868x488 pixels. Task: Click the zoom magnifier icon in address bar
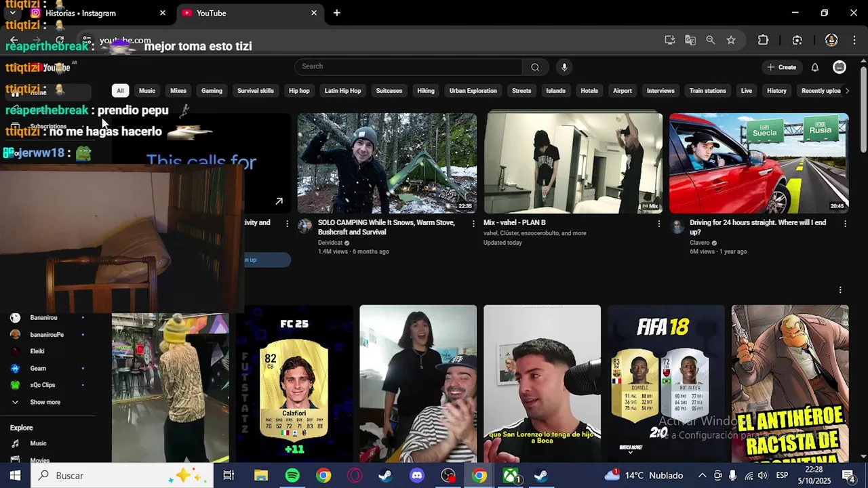click(x=711, y=40)
